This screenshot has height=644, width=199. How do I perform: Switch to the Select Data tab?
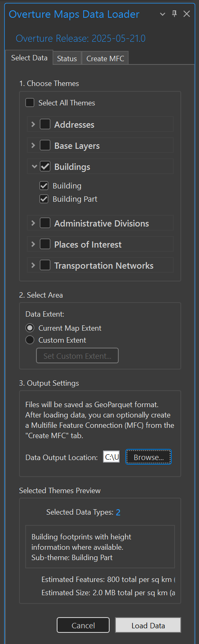(x=29, y=58)
